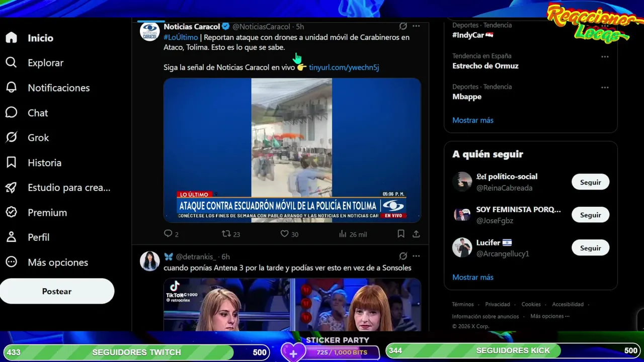Open the Mbappe trending topic

467,97
